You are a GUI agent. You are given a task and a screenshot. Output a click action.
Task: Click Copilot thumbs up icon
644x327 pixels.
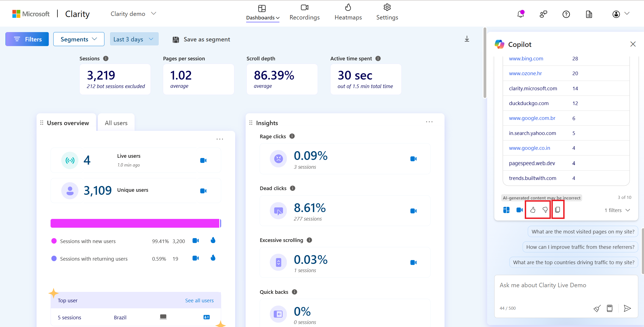click(532, 210)
